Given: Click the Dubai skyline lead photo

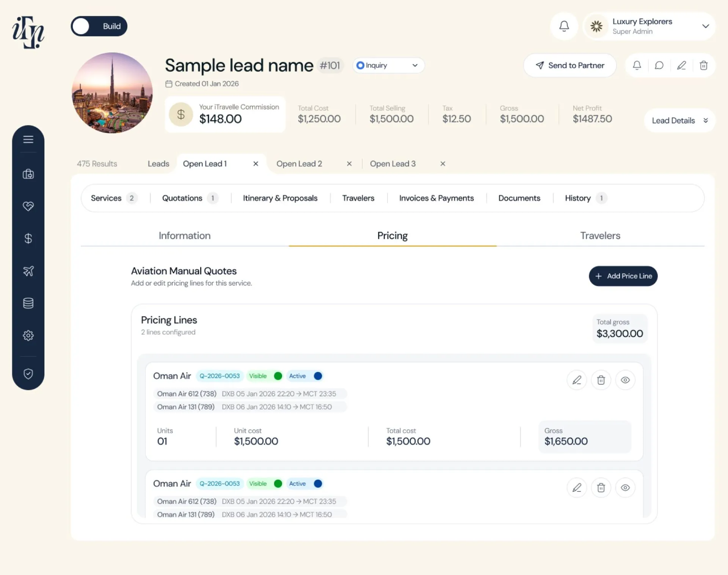Looking at the screenshot, I should point(112,93).
